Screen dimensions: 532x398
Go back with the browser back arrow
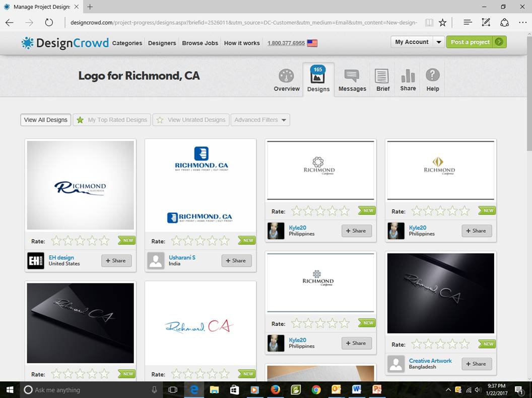10,23
